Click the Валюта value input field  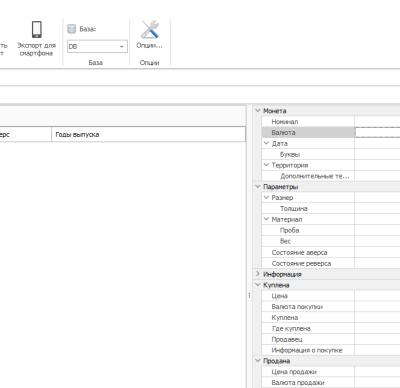pyautogui.click(x=378, y=132)
